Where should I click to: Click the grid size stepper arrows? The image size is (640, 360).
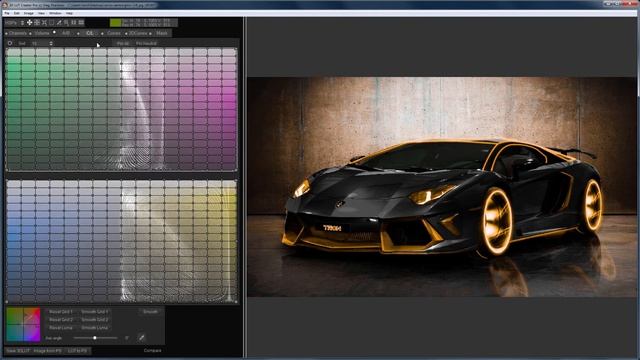[51, 43]
